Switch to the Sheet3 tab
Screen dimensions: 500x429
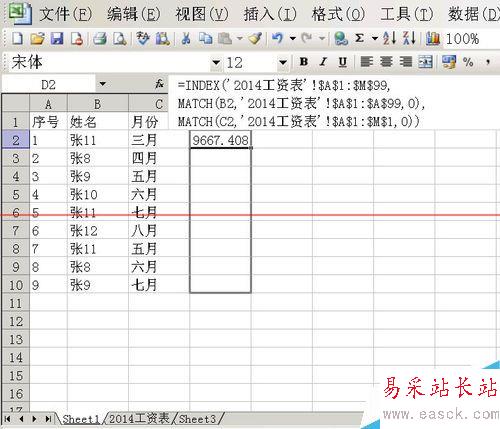point(197,419)
